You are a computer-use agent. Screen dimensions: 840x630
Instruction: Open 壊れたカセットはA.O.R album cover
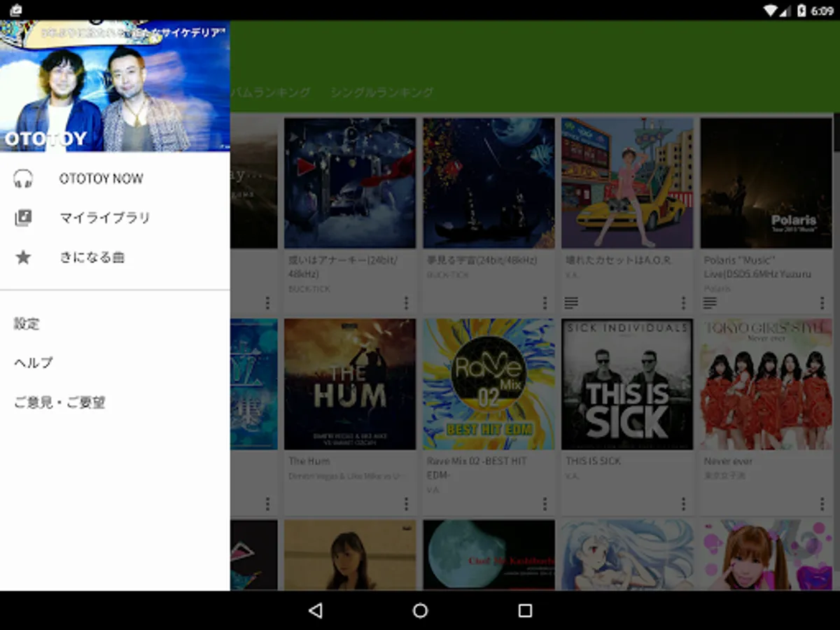pyautogui.click(x=627, y=183)
